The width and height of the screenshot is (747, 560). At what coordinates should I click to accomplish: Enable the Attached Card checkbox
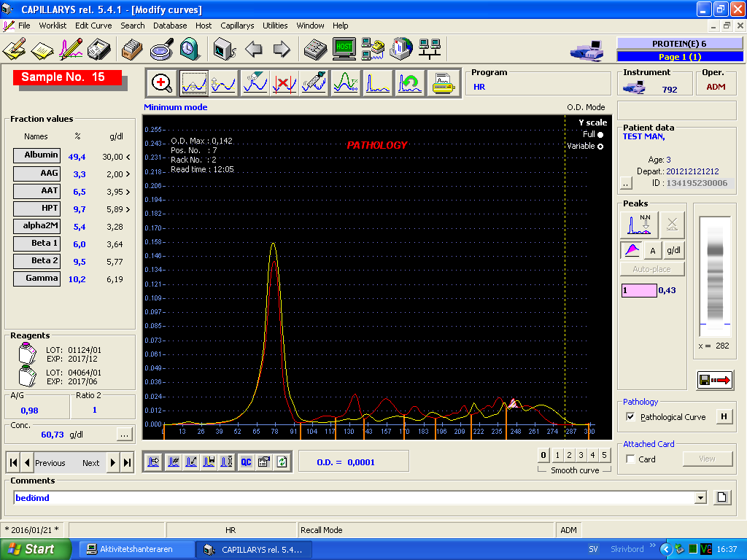(x=630, y=459)
